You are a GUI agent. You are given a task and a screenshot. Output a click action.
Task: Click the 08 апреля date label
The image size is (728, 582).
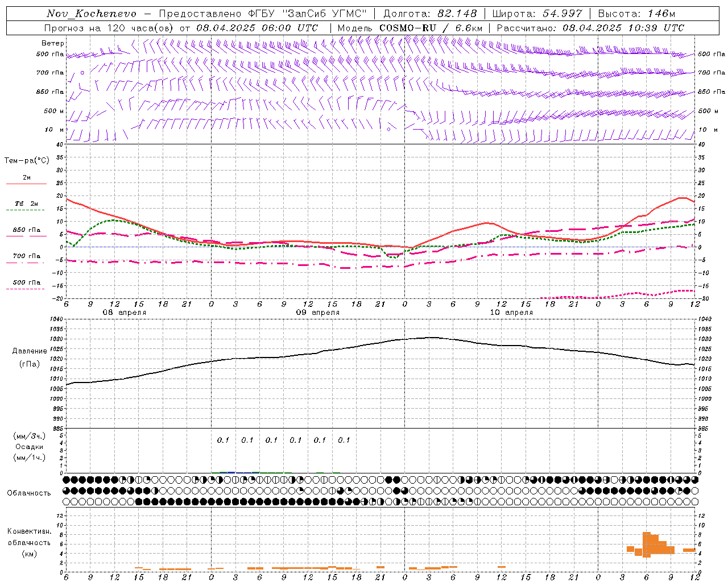coord(124,313)
